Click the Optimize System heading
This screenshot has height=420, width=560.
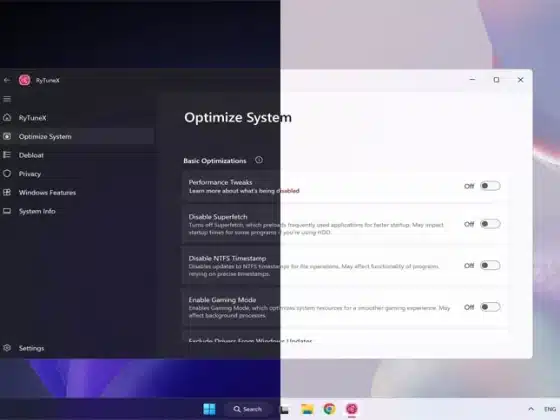[x=238, y=118]
